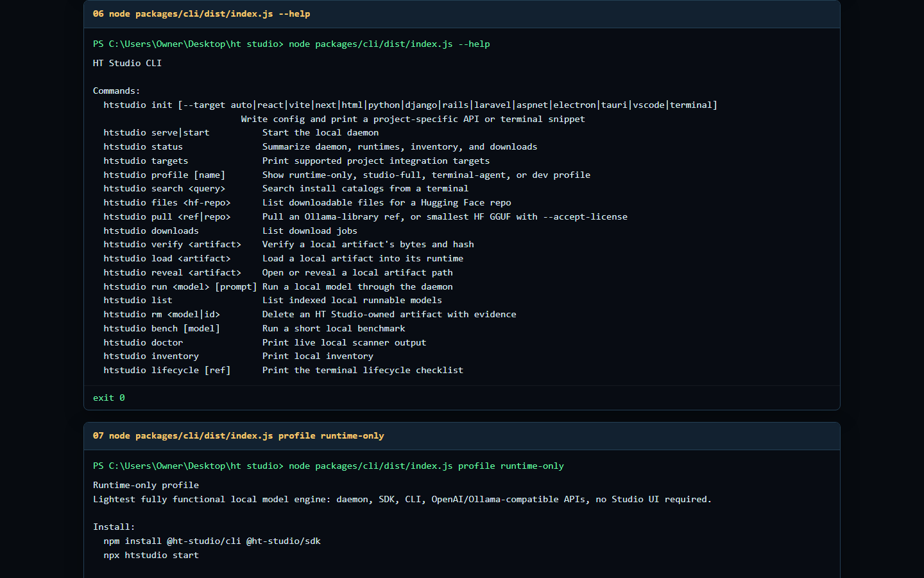
Task: Click the 'htstudio rm <model|id>' command
Action: (162, 314)
